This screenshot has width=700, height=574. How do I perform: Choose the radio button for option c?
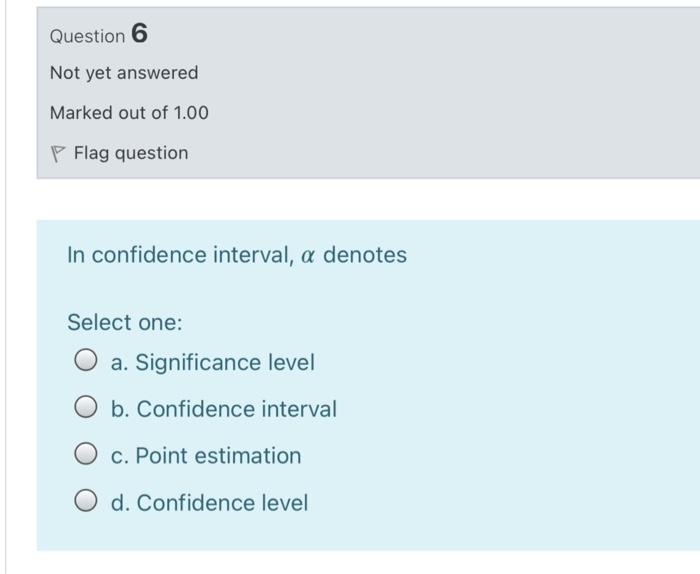(86, 454)
